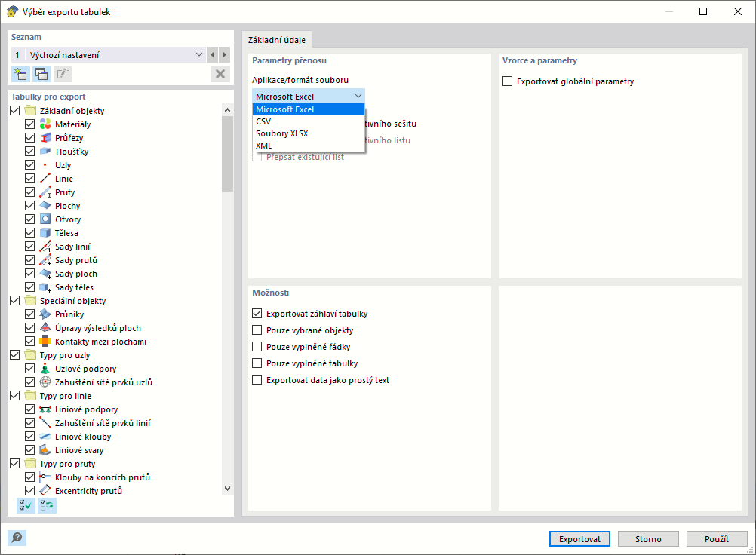Click the invert table selection icon
756x555 pixels.
click(x=47, y=505)
